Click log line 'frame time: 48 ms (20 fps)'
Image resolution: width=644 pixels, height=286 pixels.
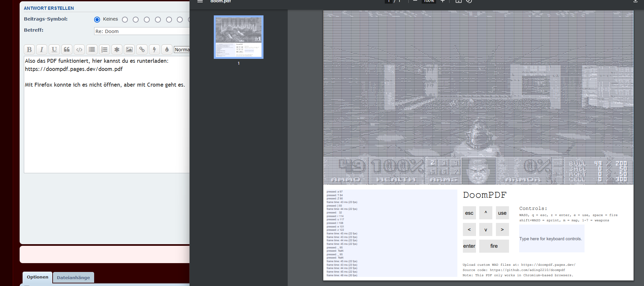click(x=342, y=275)
